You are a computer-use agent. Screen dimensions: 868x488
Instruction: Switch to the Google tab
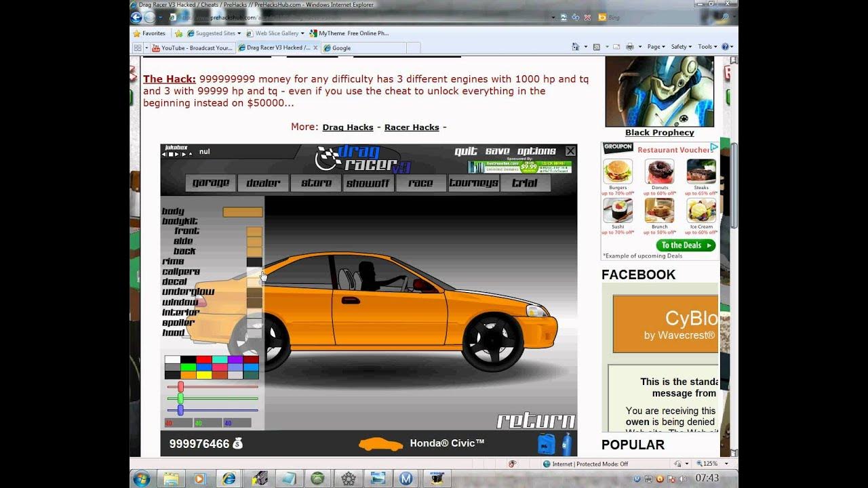click(x=363, y=48)
